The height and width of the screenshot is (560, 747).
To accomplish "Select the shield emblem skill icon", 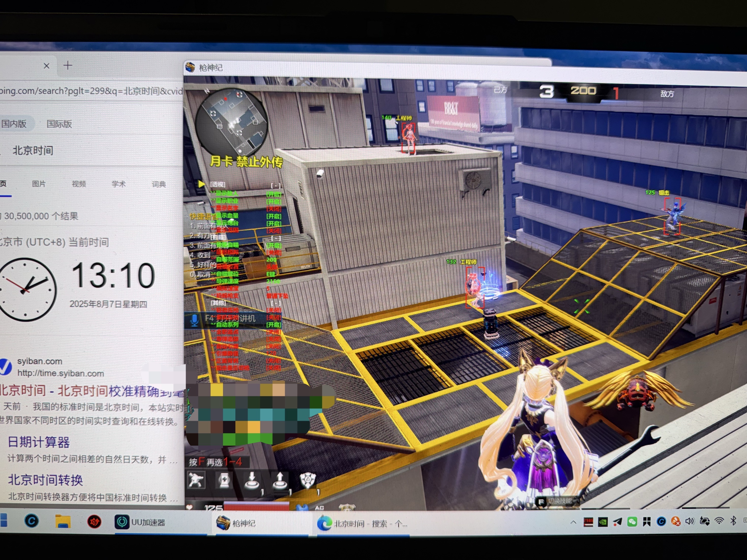I will pyautogui.click(x=308, y=480).
